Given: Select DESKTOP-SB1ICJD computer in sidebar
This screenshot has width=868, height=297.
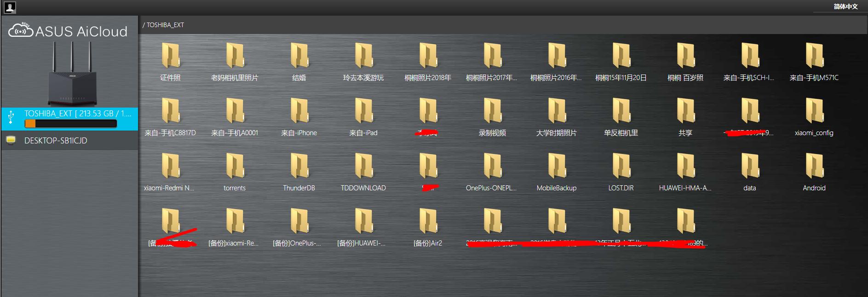Looking at the screenshot, I should (x=69, y=140).
